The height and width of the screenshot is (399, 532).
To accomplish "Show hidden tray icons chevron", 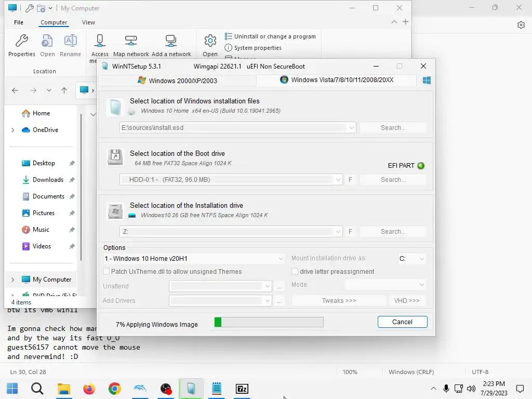I will (433, 389).
